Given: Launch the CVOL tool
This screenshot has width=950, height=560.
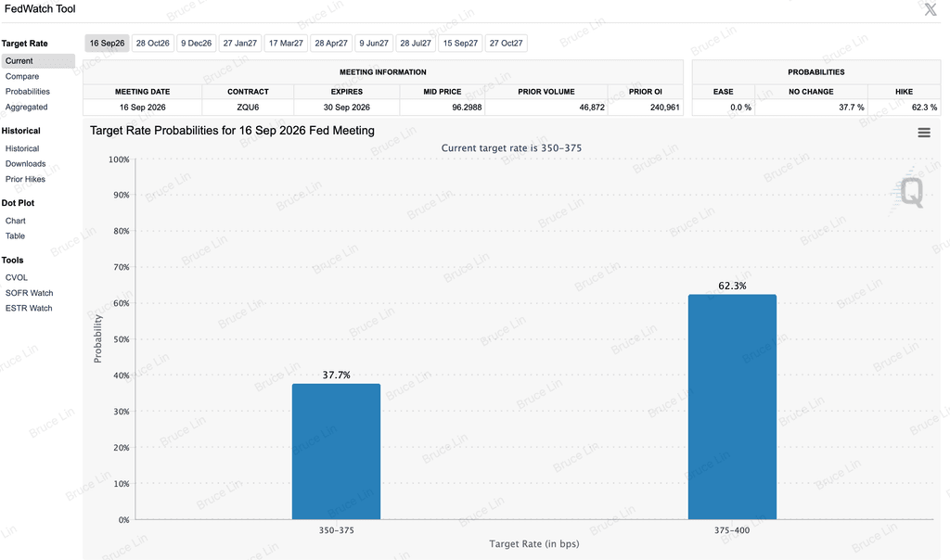Looking at the screenshot, I should (x=17, y=278).
